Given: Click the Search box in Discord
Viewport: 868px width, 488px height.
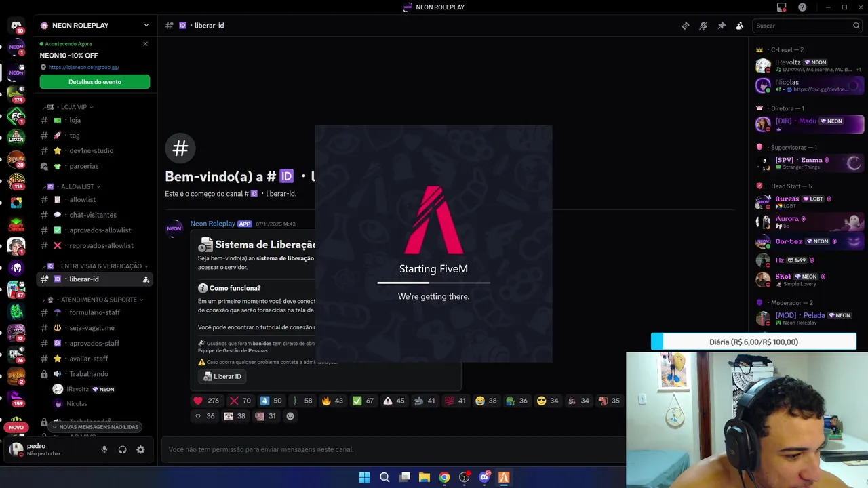Looking at the screenshot, I should [x=807, y=26].
